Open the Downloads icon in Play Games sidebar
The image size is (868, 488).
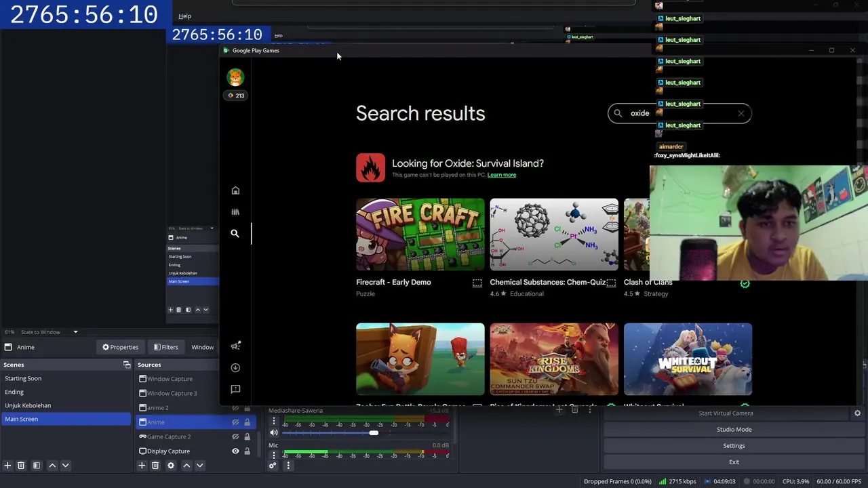pyautogui.click(x=235, y=367)
